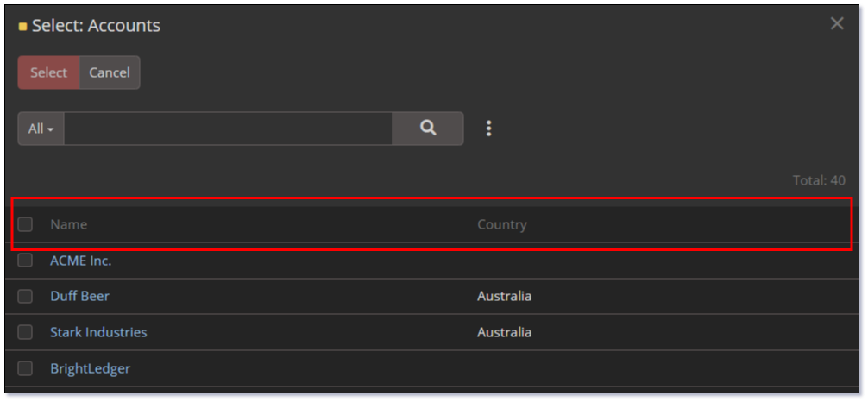Click Australia in the Stark Industries row
The image size is (868, 402).
(x=504, y=332)
